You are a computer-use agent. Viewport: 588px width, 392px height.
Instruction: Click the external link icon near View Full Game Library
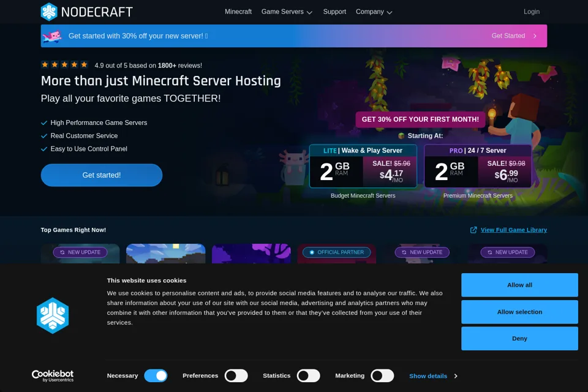tap(473, 230)
